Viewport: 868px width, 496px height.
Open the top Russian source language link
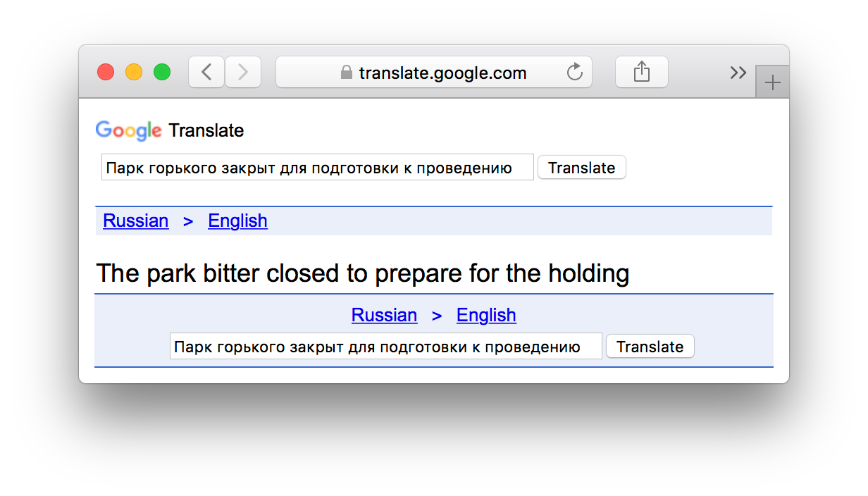pyautogui.click(x=136, y=221)
